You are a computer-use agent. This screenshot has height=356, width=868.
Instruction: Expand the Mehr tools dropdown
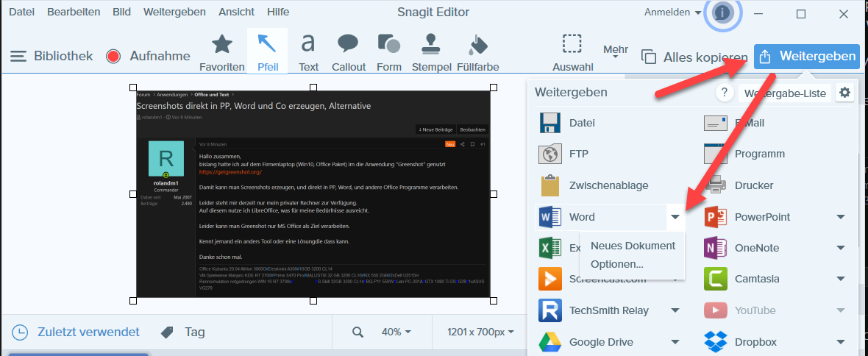pyautogui.click(x=616, y=51)
